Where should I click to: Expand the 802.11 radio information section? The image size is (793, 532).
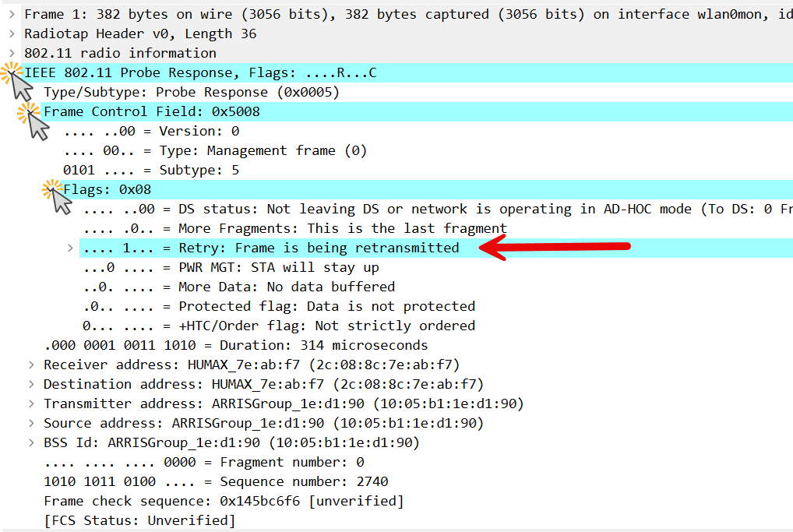[x=12, y=53]
